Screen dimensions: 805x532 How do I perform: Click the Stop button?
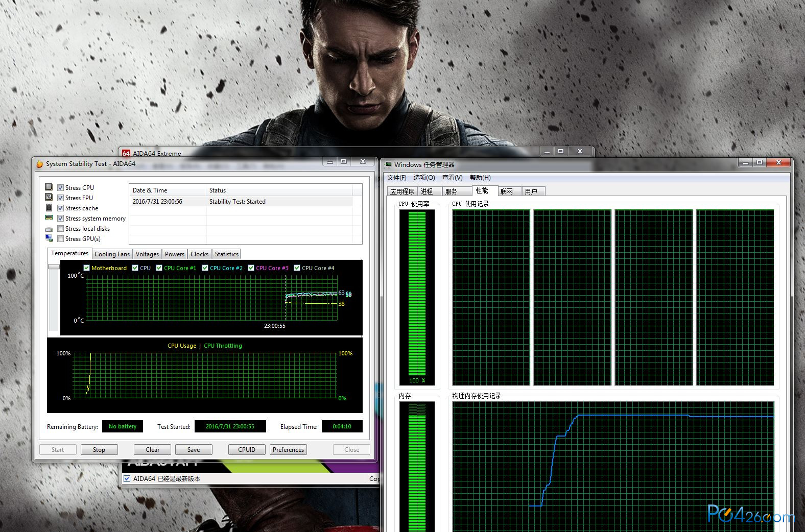pos(99,450)
